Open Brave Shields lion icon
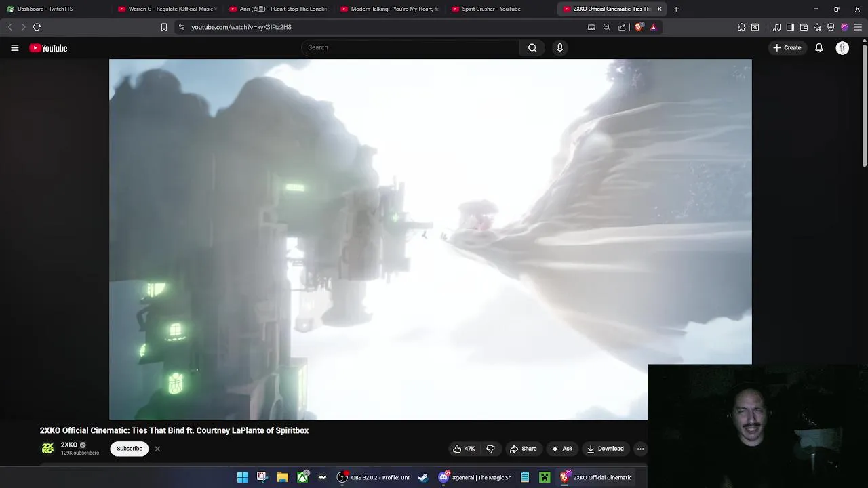This screenshot has height=488, width=868. click(639, 27)
